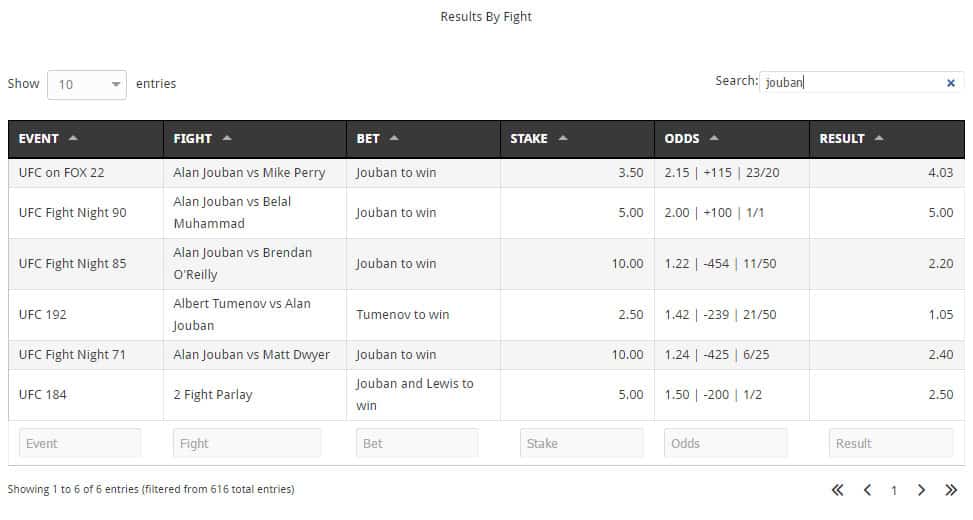Go to the next page arrow

[x=921, y=490]
